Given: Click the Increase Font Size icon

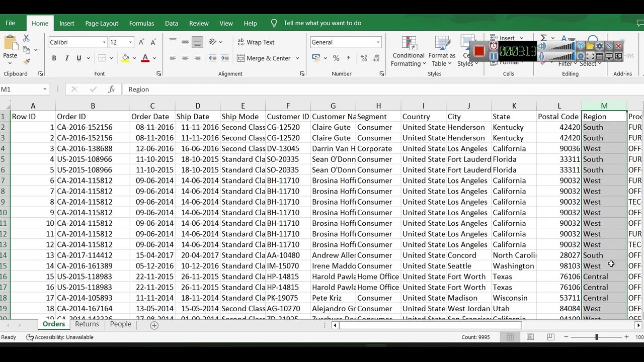Looking at the screenshot, I should pos(141,42).
